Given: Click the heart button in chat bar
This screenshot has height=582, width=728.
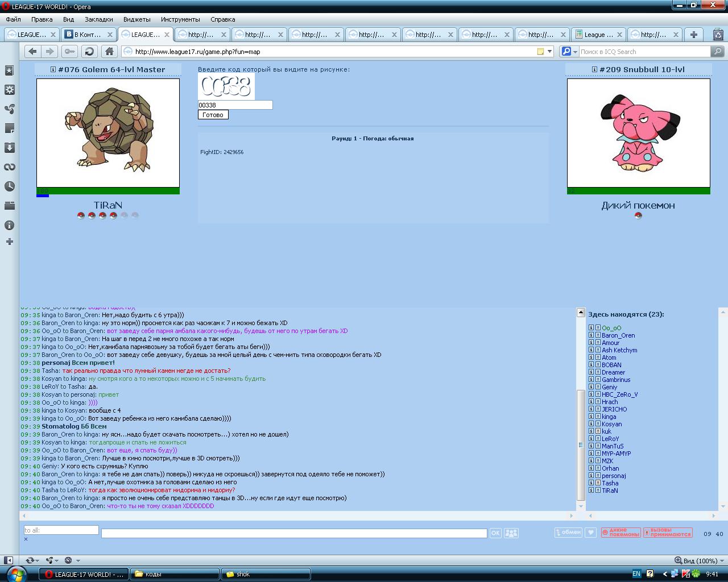Looking at the screenshot, I should coord(591,533).
